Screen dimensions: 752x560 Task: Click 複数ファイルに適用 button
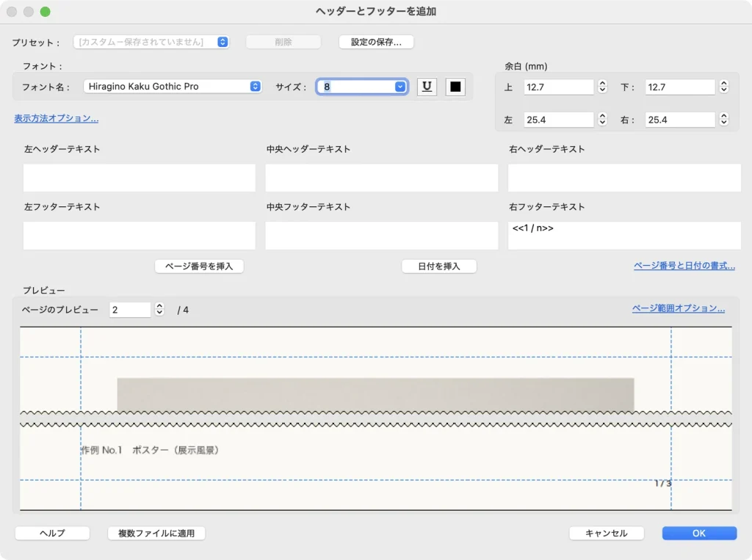coord(156,533)
